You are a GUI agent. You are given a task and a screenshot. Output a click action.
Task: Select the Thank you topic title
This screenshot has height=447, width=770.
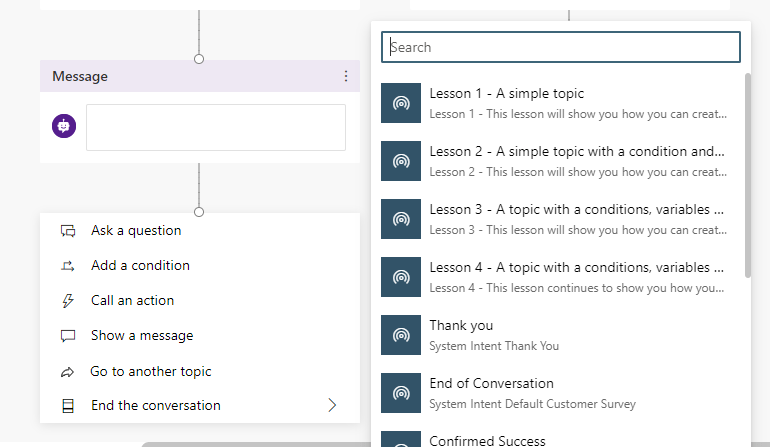[x=461, y=325]
